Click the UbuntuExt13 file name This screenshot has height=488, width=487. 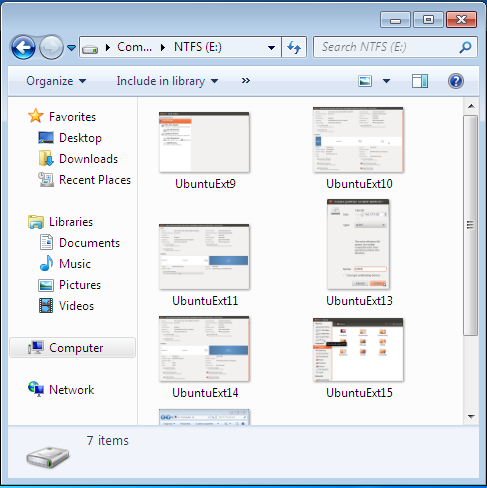[359, 301]
